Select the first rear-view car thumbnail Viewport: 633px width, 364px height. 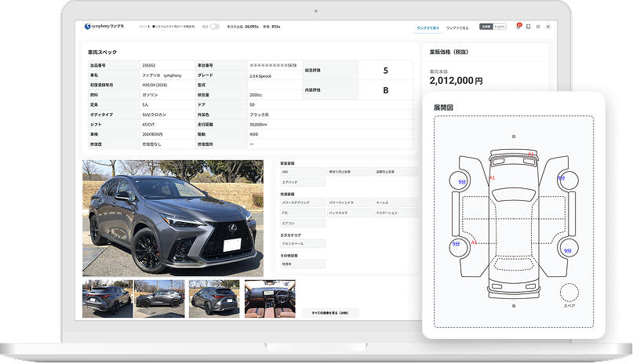107,298
